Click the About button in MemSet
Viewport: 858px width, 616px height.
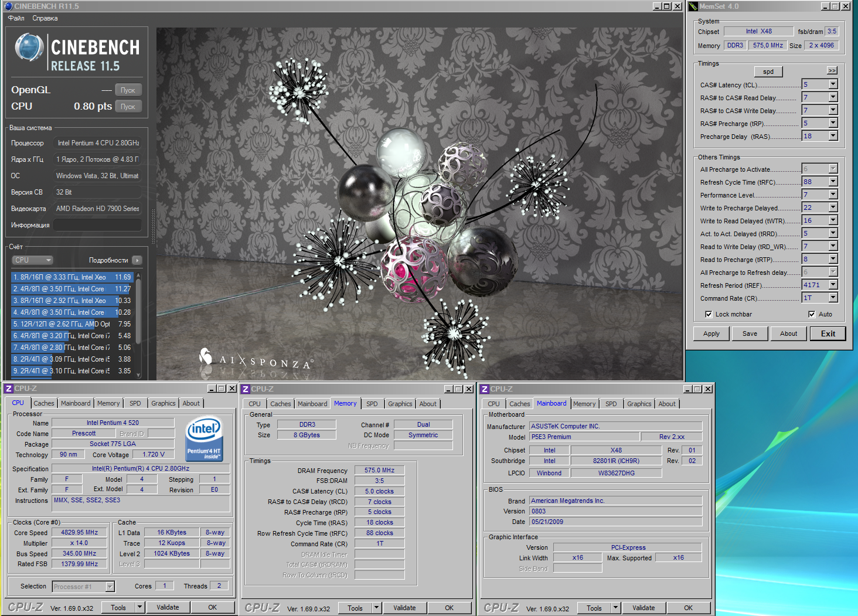pyautogui.click(x=788, y=333)
